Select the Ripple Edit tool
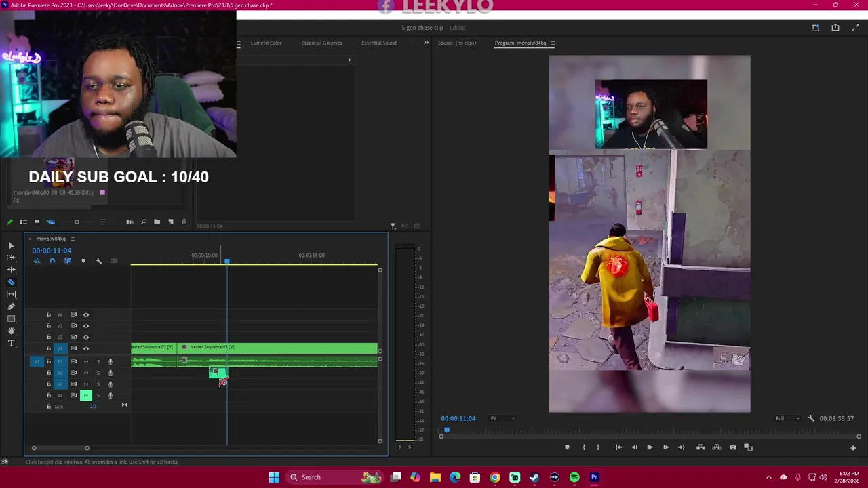The height and width of the screenshot is (488, 868). [11, 270]
